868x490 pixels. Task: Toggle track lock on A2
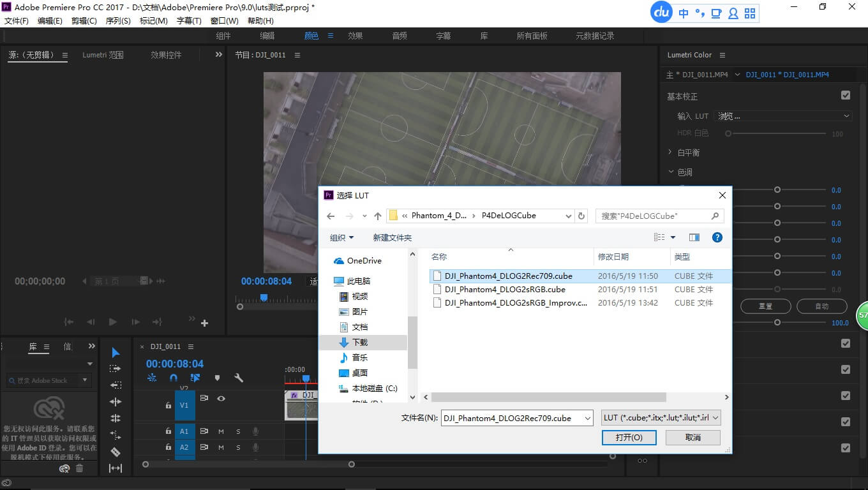[x=168, y=448]
